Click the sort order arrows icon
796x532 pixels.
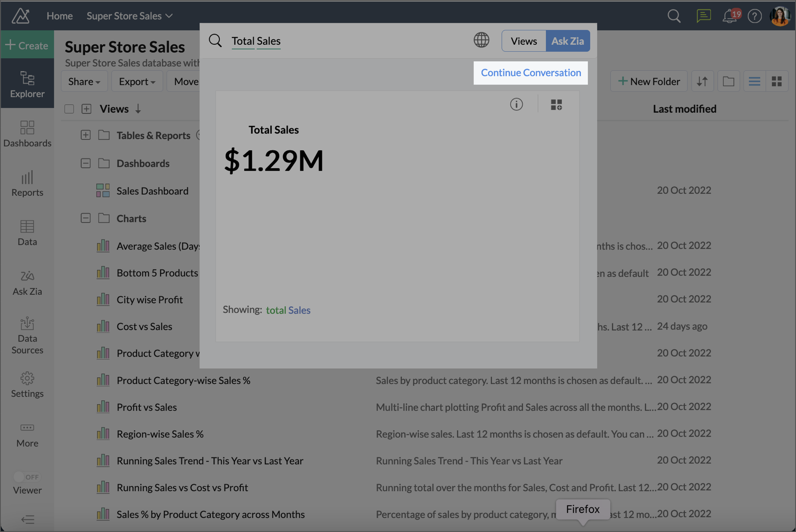(x=702, y=81)
